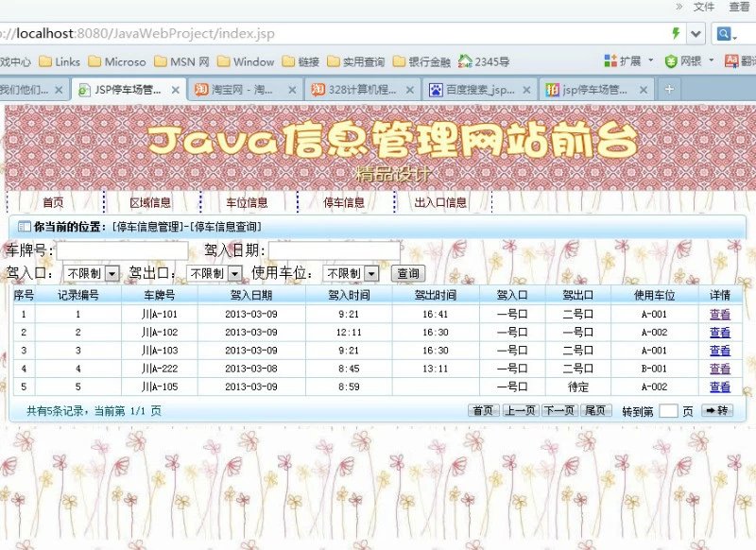Screen dimensions: 756x550
Task: Open the MSN 网 bookmark folder
Action: pos(181,61)
